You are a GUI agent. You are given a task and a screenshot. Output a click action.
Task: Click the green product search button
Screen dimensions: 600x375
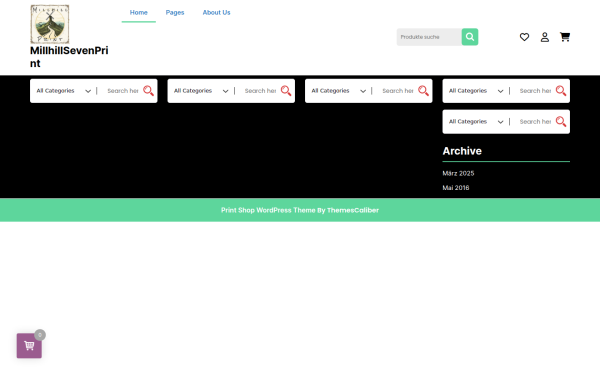pos(470,37)
